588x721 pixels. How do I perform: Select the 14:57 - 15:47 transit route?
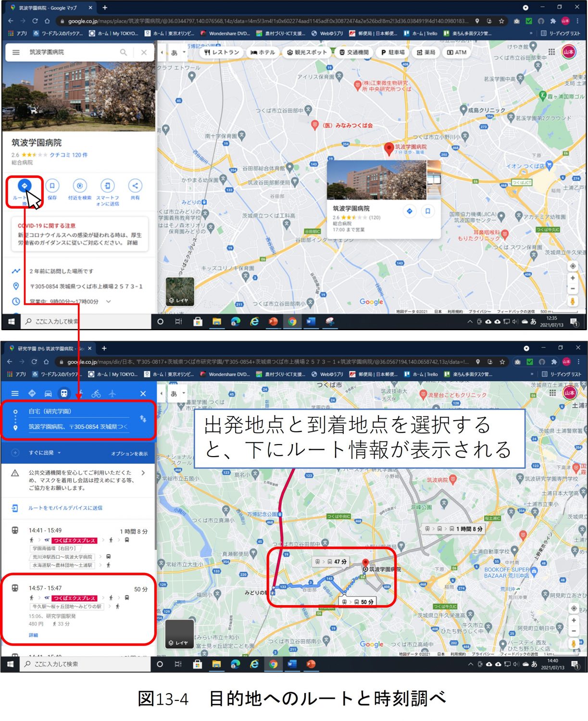tap(78, 610)
